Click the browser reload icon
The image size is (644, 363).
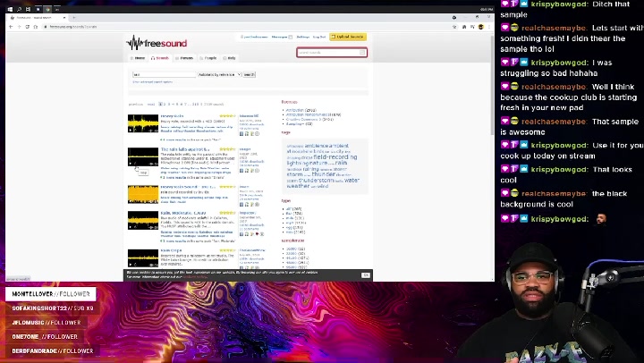[x=28, y=27]
